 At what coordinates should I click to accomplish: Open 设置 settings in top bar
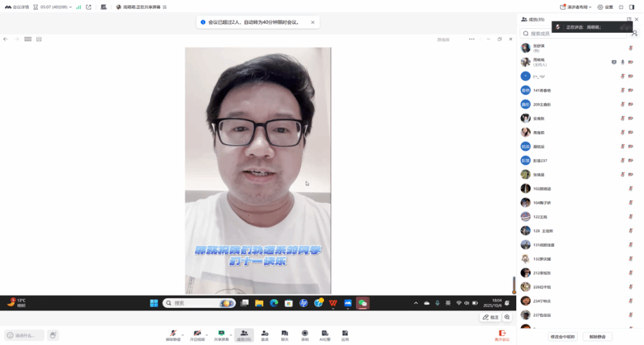point(605,7)
